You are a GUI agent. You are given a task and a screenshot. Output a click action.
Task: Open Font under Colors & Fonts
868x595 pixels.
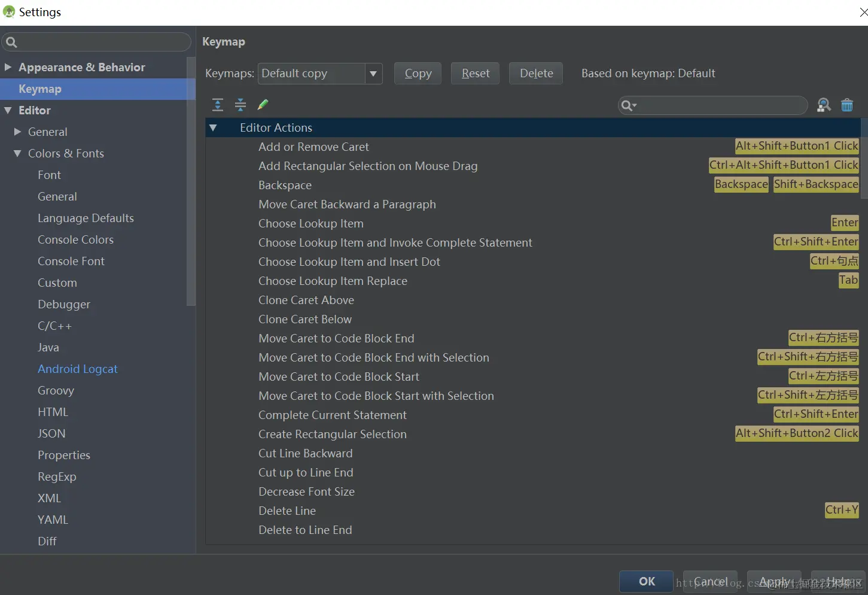[49, 175]
